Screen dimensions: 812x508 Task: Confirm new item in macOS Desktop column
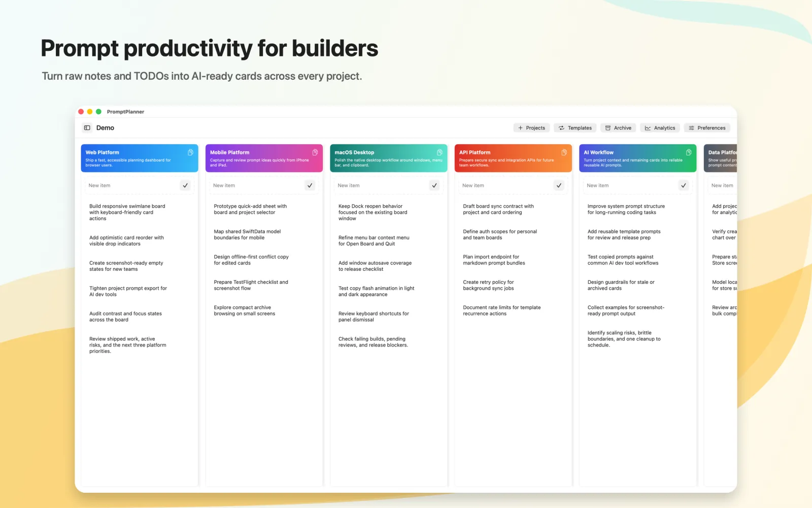(x=434, y=185)
